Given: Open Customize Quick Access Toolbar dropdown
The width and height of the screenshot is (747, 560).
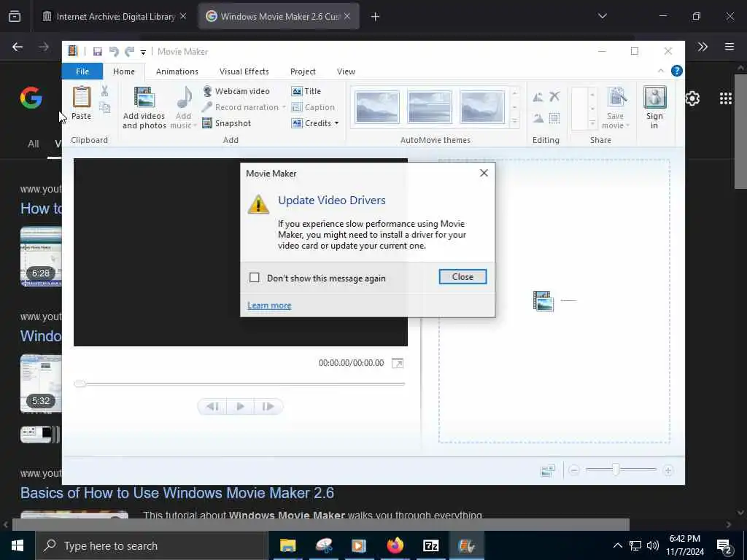Looking at the screenshot, I should click(x=143, y=52).
